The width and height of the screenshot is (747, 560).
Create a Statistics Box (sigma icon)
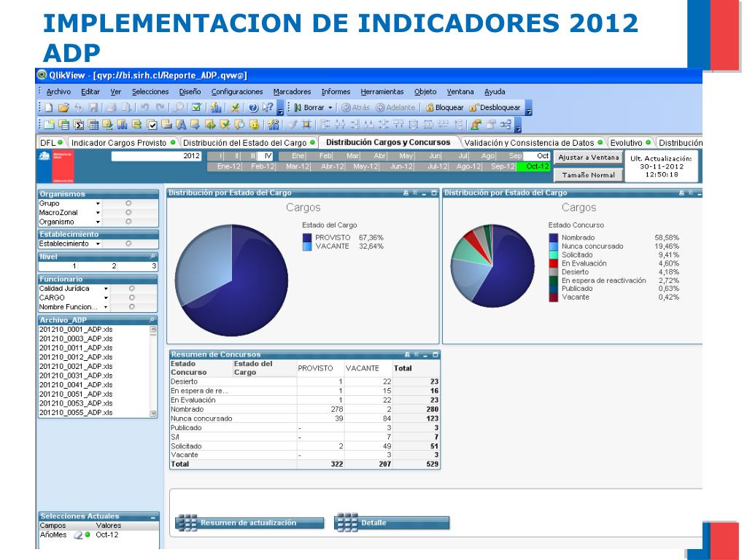tap(79, 125)
